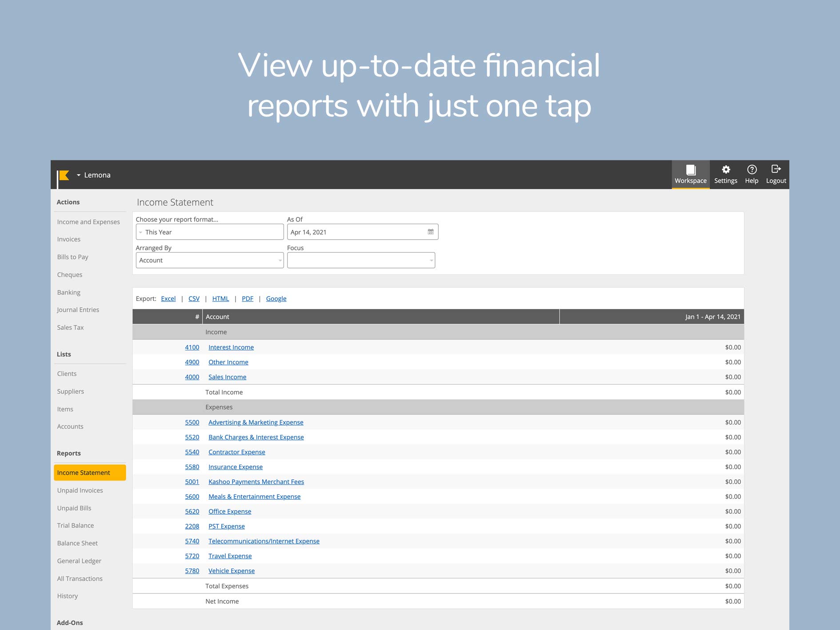Open Invoices from Actions sidebar
Viewport: 840px width, 630px height.
coord(69,239)
